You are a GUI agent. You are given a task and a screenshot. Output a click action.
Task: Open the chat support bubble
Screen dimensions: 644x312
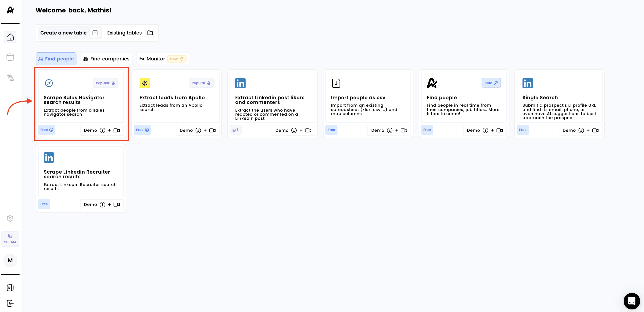pyautogui.click(x=632, y=301)
